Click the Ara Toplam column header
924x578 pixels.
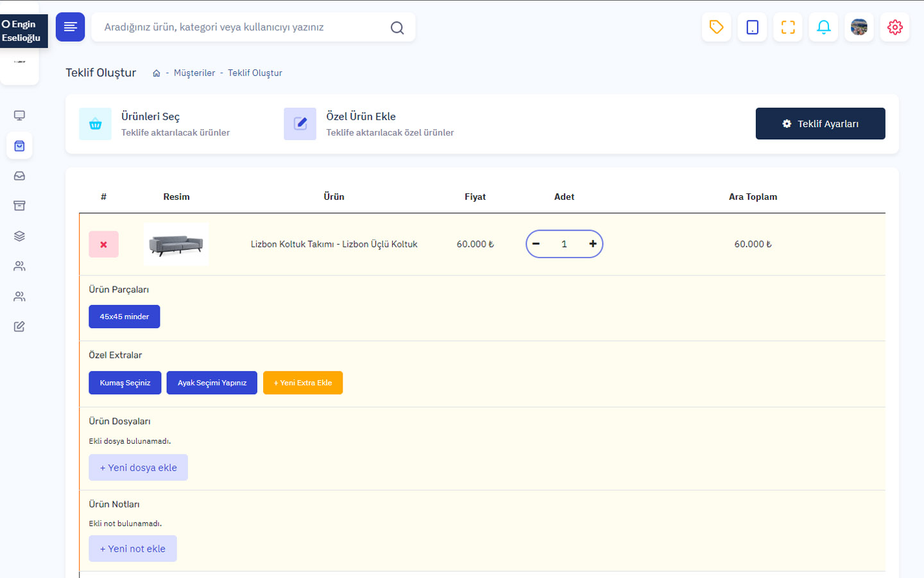753,197
